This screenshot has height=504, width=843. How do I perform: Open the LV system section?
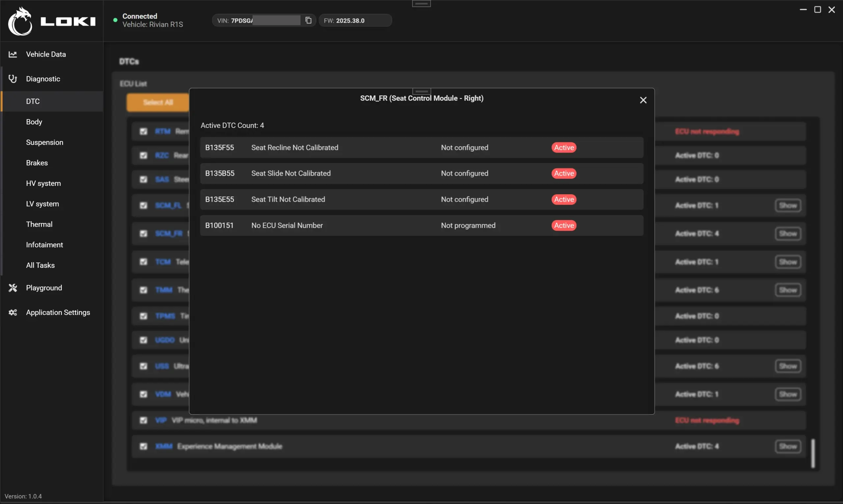[52, 204]
